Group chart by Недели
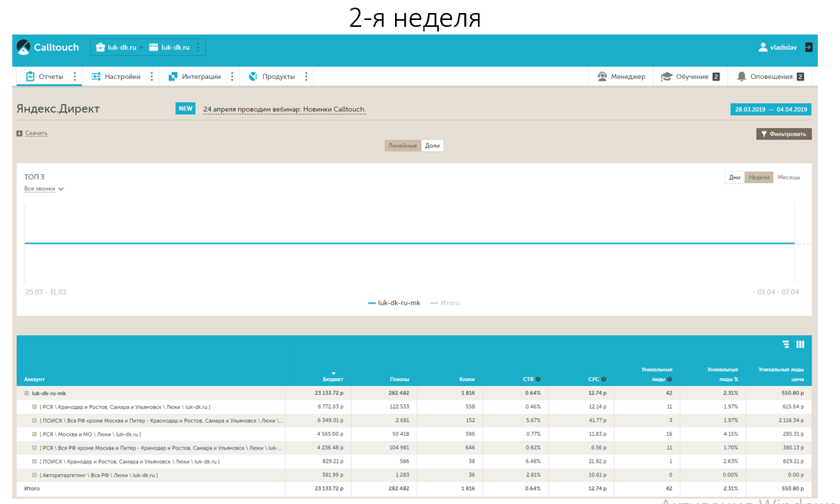This screenshot has height=504, width=840. click(x=759, y=177)
